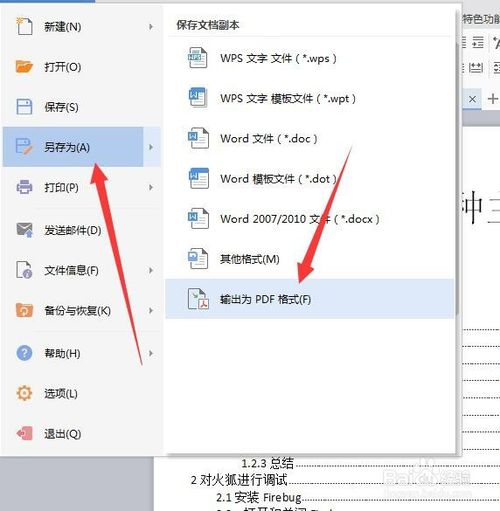Screen dimensions: 500x511
Task: Click the PDF export icon
Action: tap(198, 299)
